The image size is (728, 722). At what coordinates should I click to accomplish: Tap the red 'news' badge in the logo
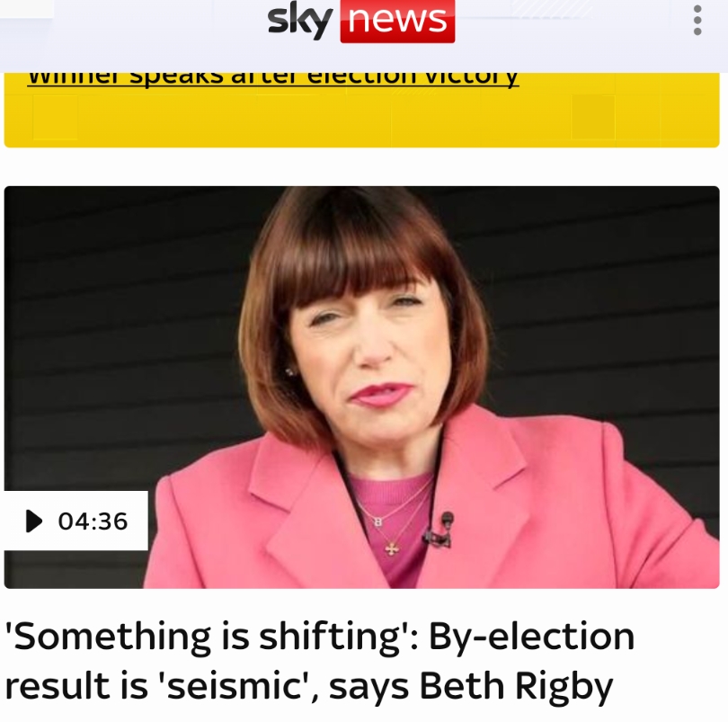397,22
